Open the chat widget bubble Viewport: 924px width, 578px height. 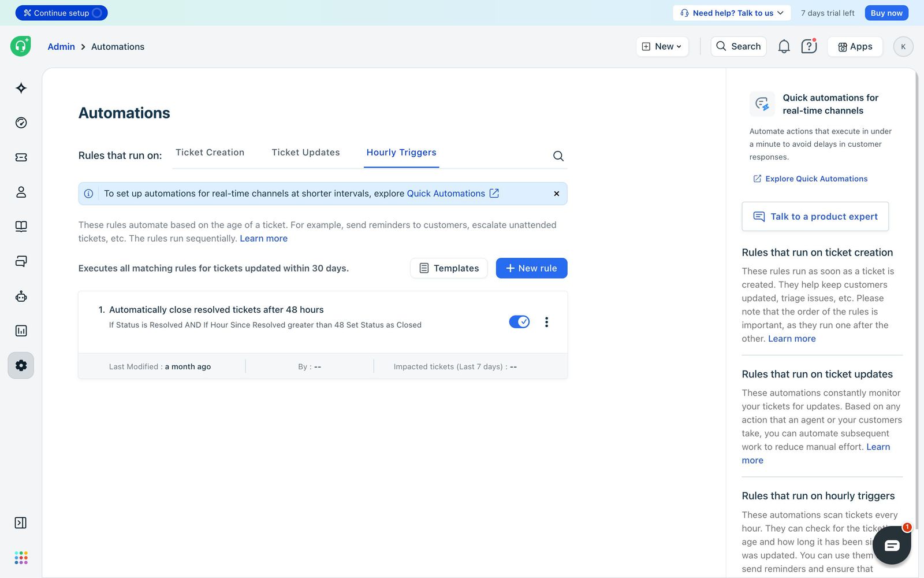coord(892,545)
